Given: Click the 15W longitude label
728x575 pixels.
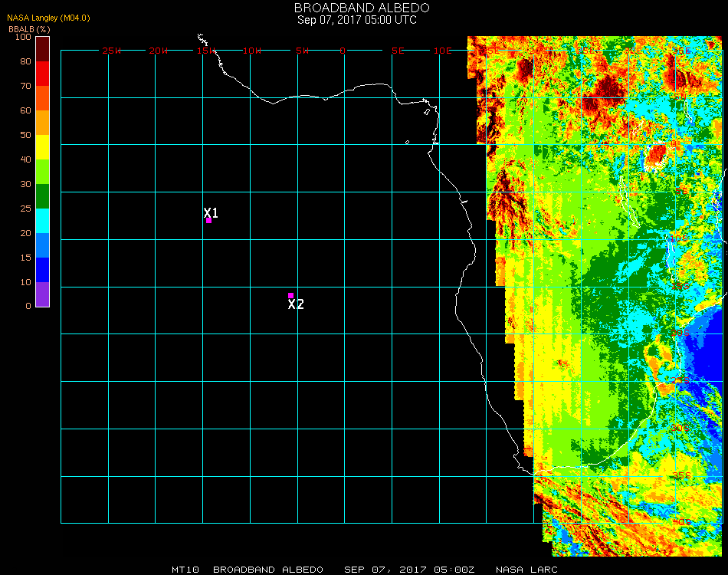Looking at the screenshot, I should tap(206, 51).
